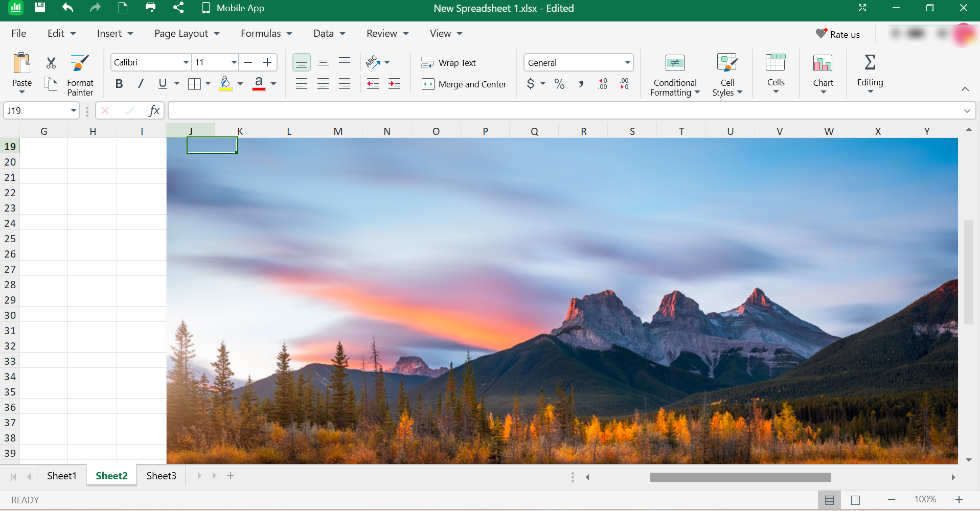Click the Increase Indent icon

[x=394, y=84]
